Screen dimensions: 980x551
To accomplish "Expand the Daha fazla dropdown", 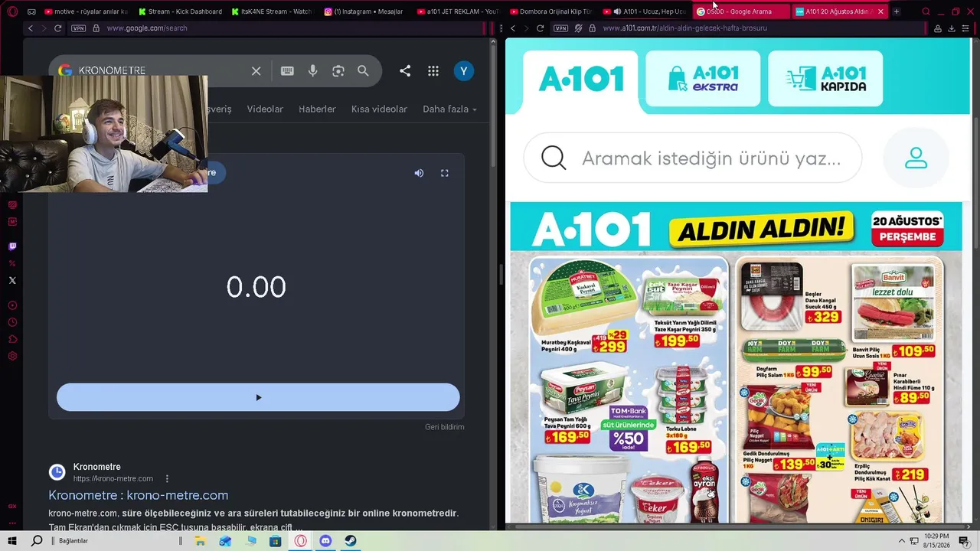I will (449, 109).
